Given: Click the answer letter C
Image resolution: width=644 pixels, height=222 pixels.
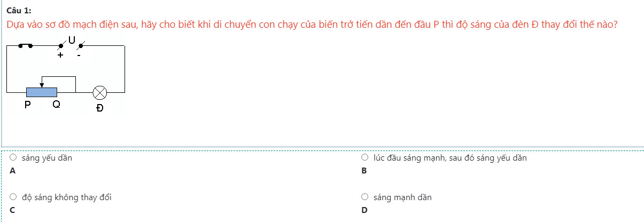Looking at the screenshot, I should [13, 210].
